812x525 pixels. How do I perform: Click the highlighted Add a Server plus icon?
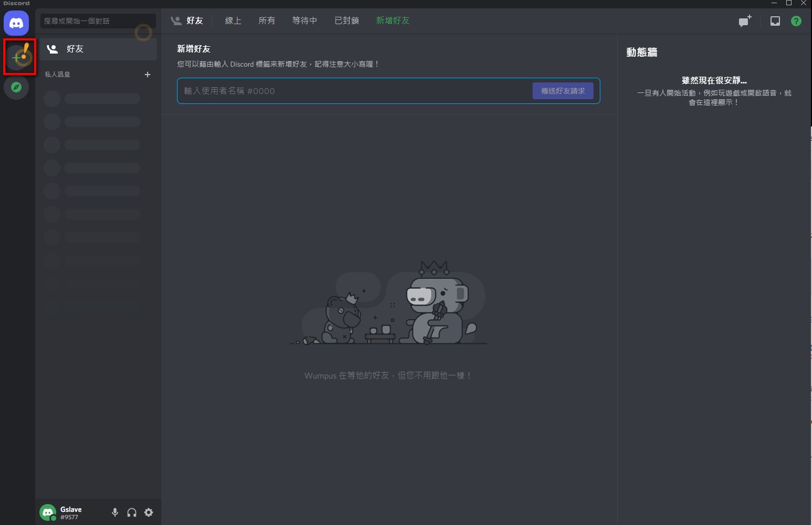19,56
